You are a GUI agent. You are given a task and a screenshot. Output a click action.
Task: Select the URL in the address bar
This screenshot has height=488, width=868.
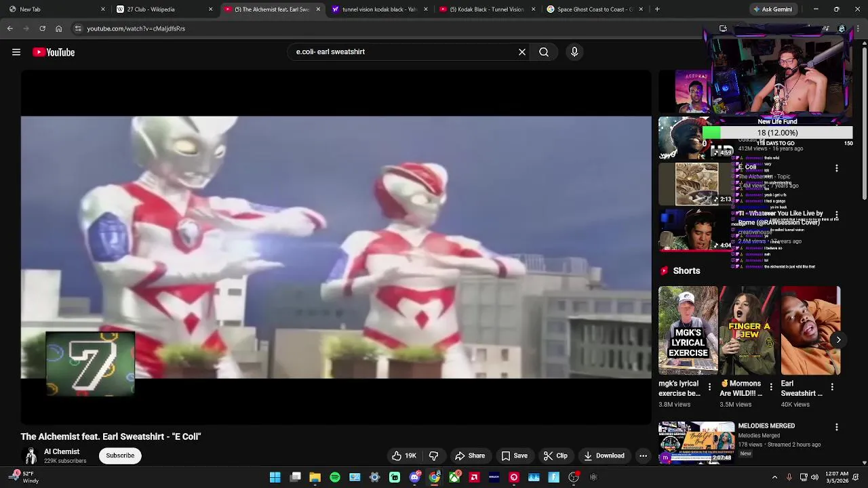coord(136,28)
